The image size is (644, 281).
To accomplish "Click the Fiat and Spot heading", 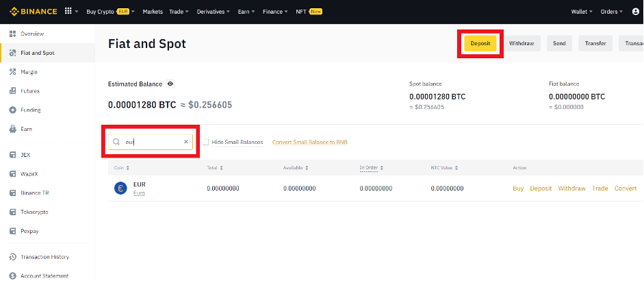I will tap(147, 43).
